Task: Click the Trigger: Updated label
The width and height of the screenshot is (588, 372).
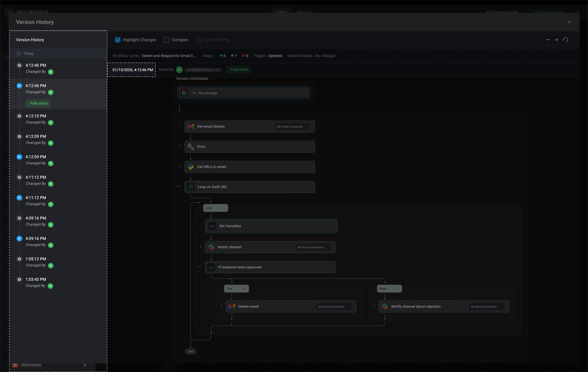Action: coord(268,56)
